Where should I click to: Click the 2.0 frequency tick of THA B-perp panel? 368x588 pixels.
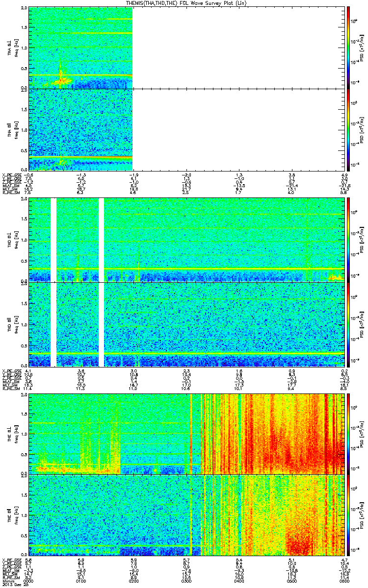coord(25,9)
